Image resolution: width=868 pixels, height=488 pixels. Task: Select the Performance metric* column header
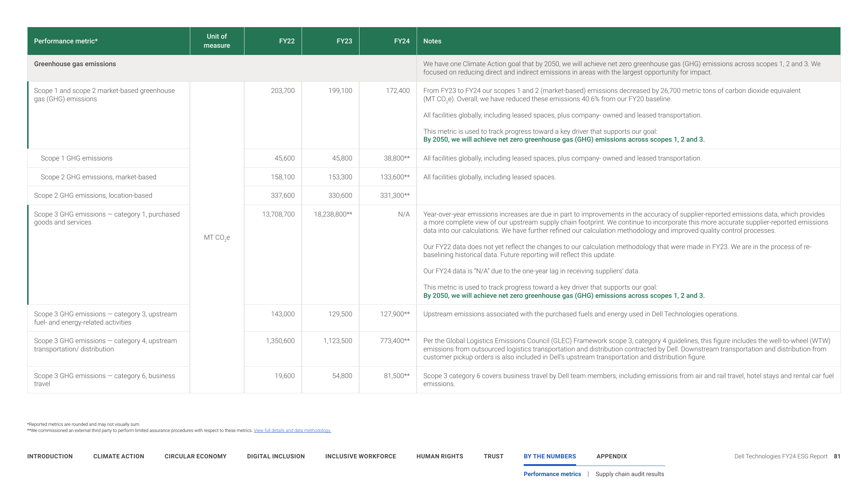click(66, 41)
